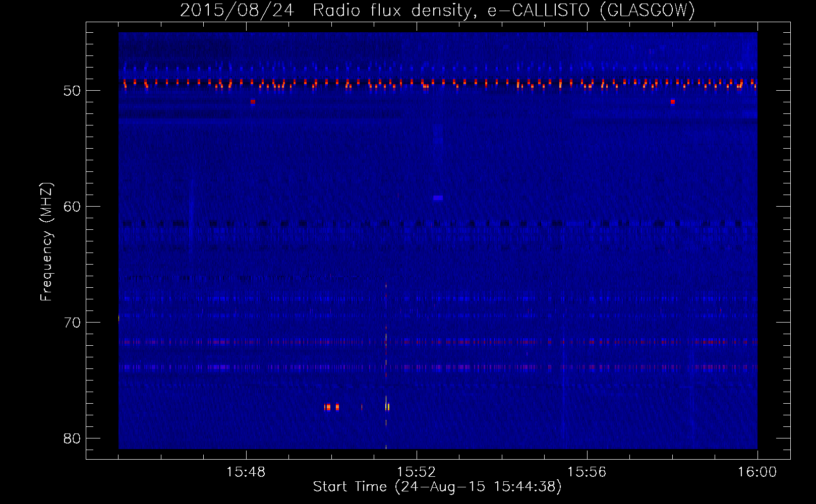
Task: Click the 15:48 time tick label
Action: [x=246, y=472]
